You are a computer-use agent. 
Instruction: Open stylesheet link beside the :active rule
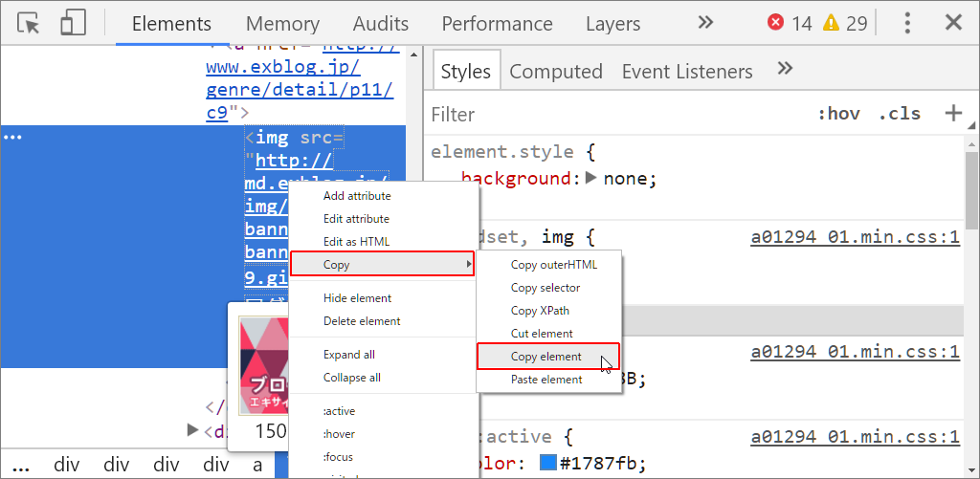(x=855, y=437)
